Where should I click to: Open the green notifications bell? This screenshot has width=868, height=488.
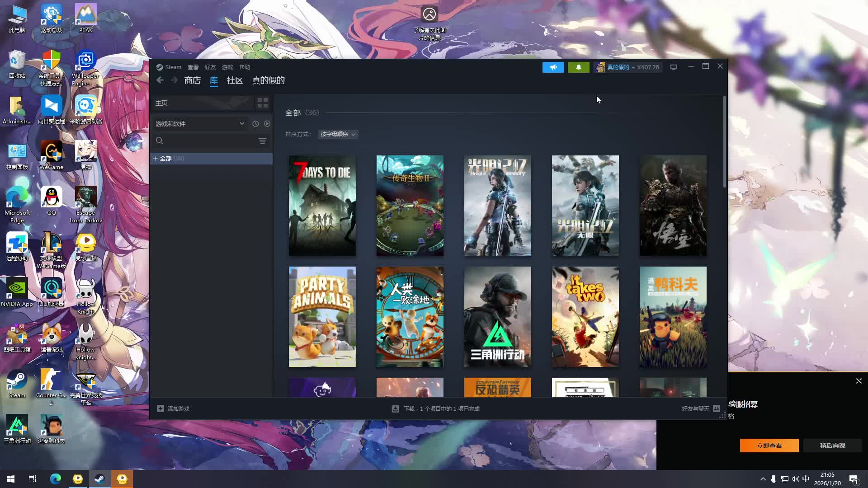(578, 67)
